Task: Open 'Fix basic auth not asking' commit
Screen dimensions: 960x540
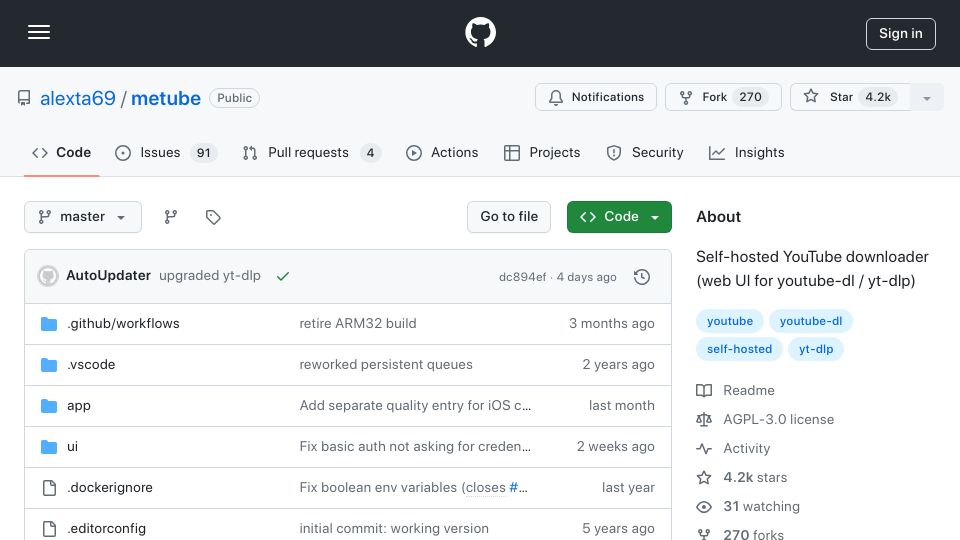Action: point(415,446)
